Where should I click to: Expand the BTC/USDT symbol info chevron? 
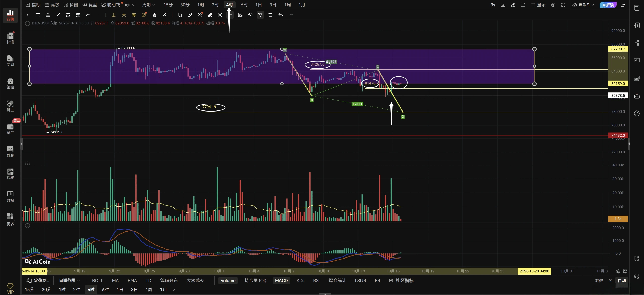click(28, 23)
